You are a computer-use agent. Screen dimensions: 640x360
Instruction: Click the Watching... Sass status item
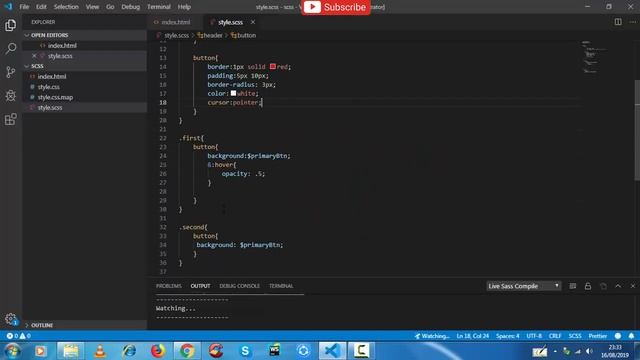432,336
